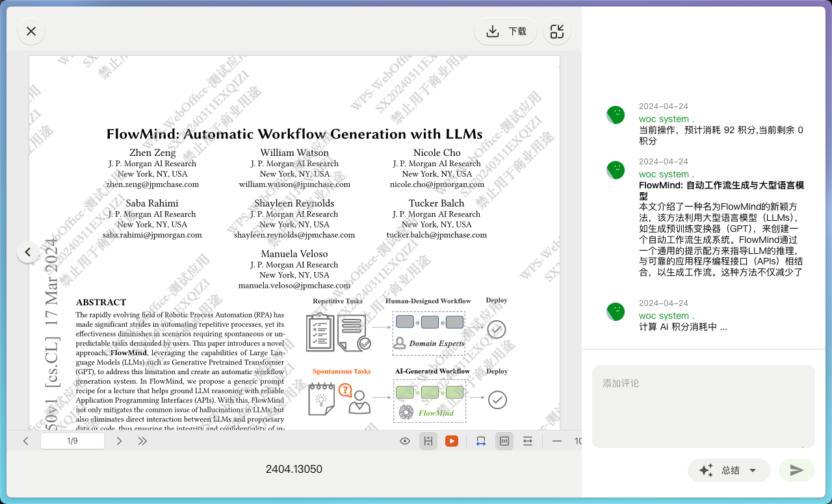This screenshot has width=832, height=504.
Task: Click the file name 2404.13050
Action: point(294,469)
